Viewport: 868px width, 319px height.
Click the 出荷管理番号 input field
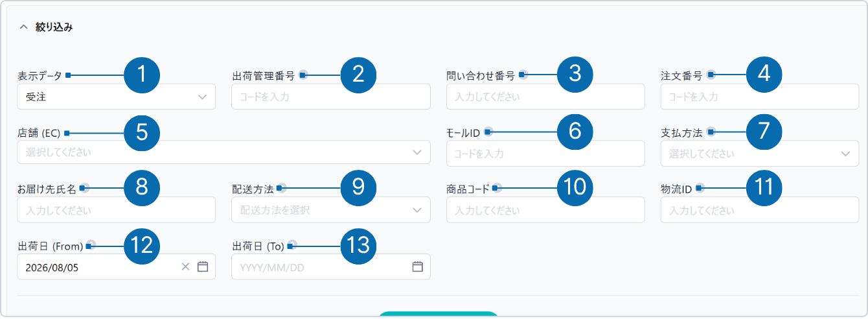tap(331, 97)
